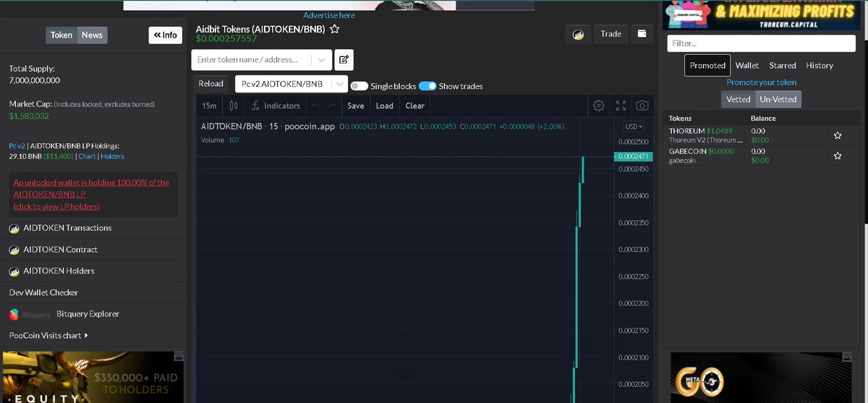Open Dev Wallet Checker
Viewport: 868px width, 403px height.
[x=43, y=293]
